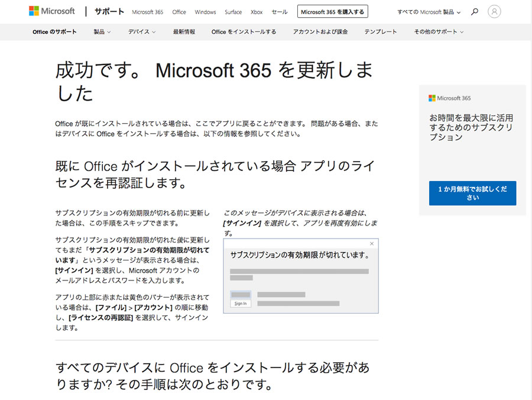
Task: Expand すべての Microsoft 製品 dropdown
Action: click(429, 12)
